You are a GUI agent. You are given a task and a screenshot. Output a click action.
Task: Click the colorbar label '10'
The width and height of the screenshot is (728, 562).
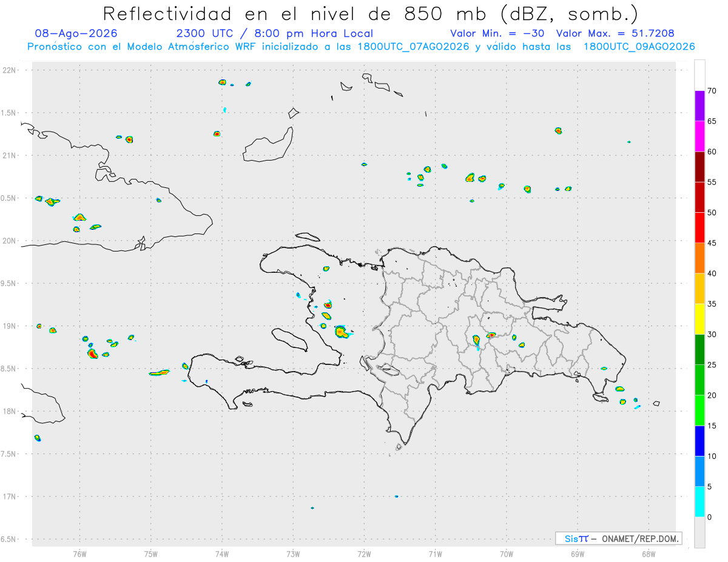712,457
